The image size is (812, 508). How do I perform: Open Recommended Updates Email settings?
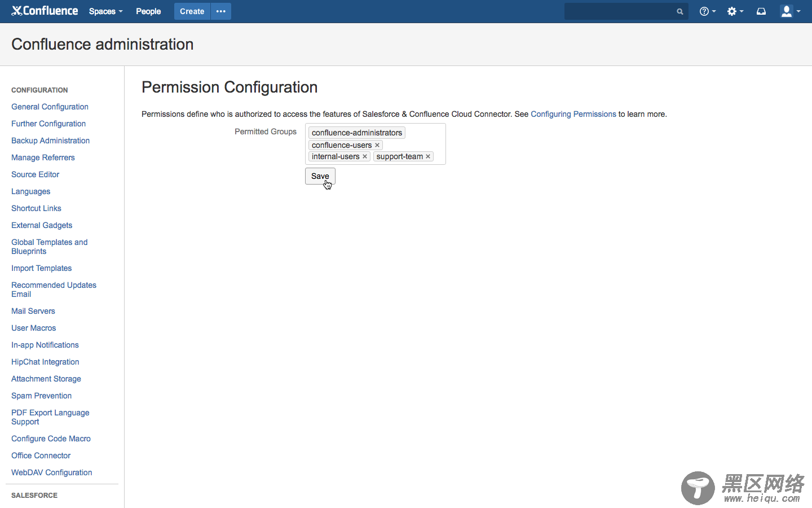[x=54, y=290]
